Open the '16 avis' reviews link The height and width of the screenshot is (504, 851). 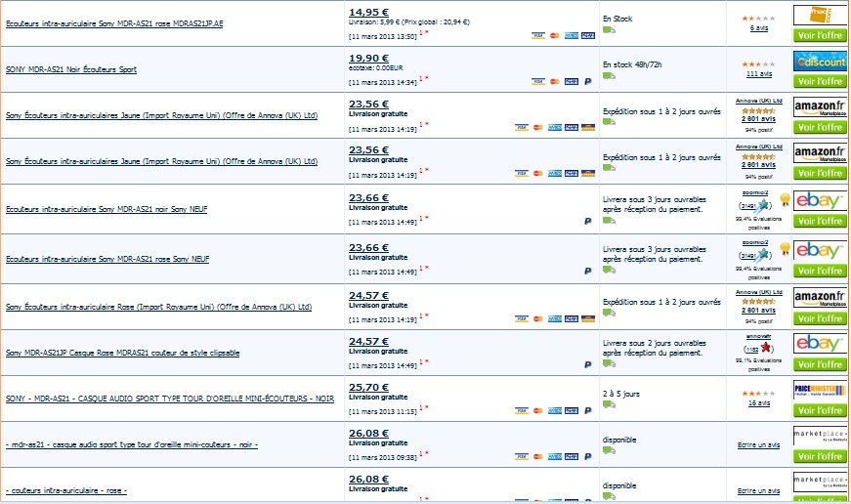[759, 403]
